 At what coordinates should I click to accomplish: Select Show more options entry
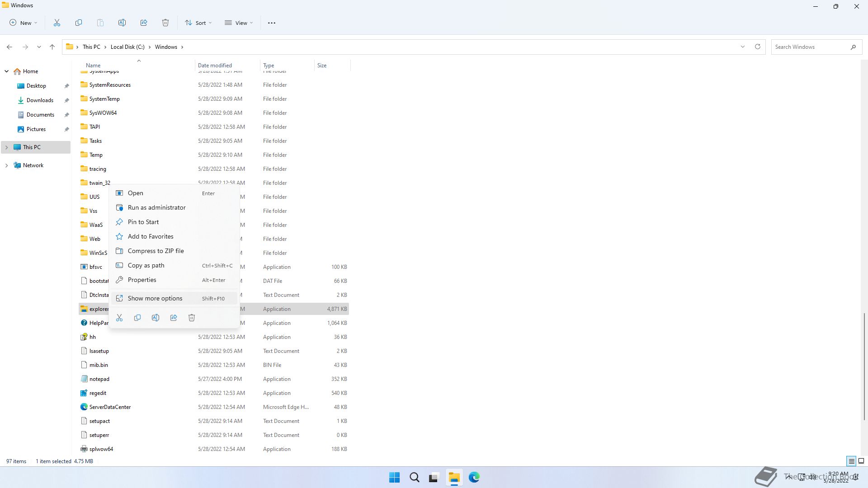coord(155,298)
